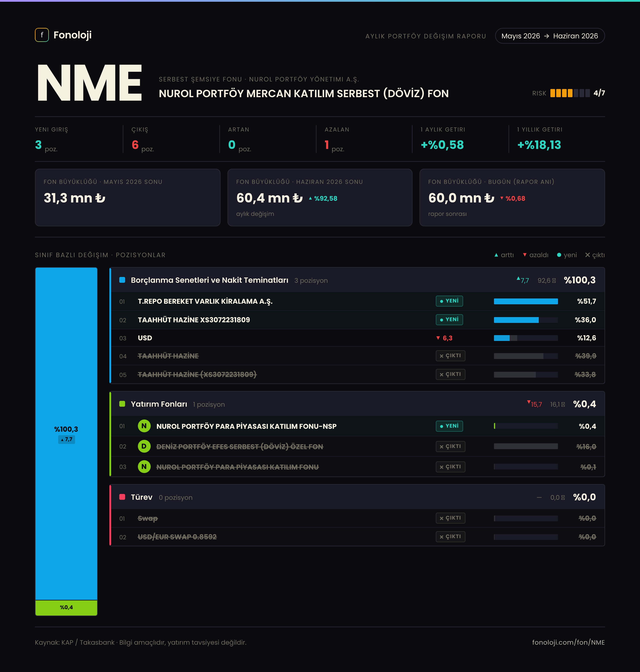The width and height of the screenshot is (640, 672).
Task: Click the green square beside Yatırım Fonları
Action: pos(122,404)
